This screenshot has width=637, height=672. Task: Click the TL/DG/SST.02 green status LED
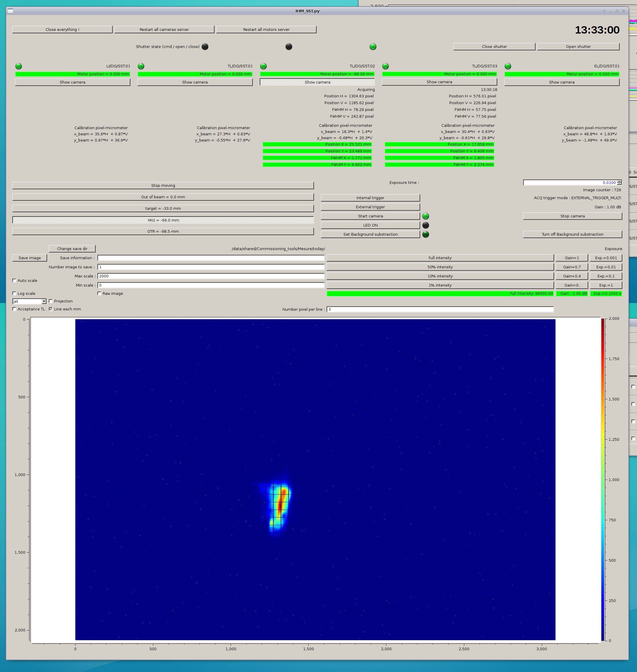(263, 66)
